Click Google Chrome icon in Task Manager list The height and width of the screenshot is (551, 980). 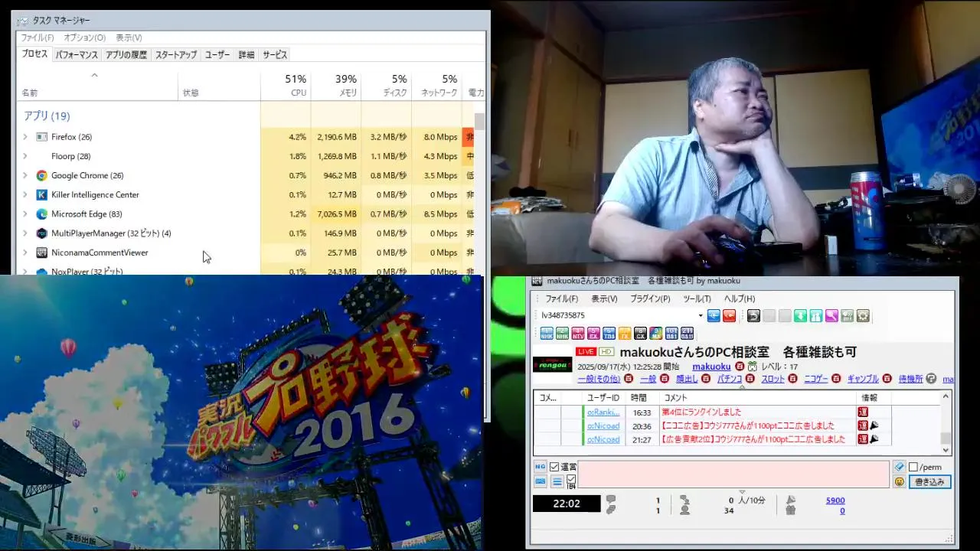[41, 175]
